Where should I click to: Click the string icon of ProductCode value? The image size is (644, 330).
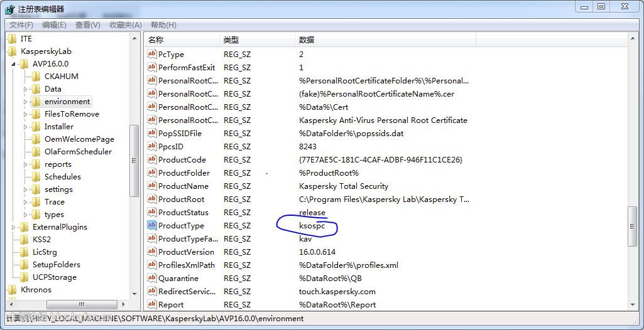pos(151,159)
